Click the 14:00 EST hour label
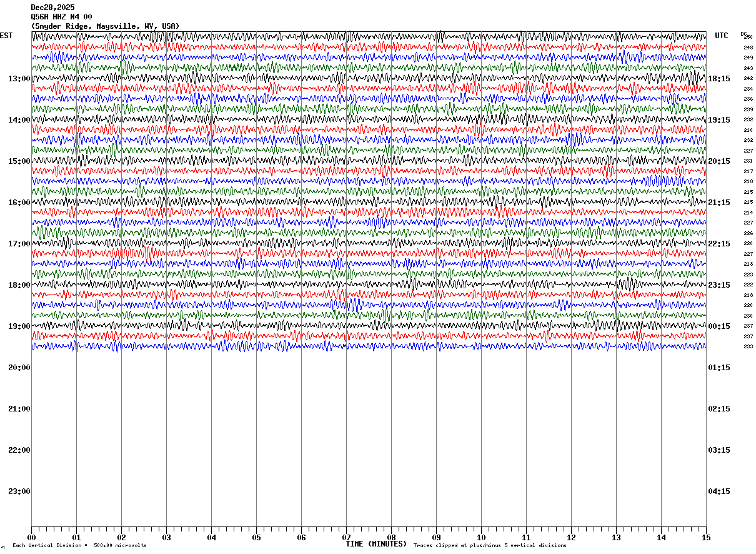 [x=19, y=120]
